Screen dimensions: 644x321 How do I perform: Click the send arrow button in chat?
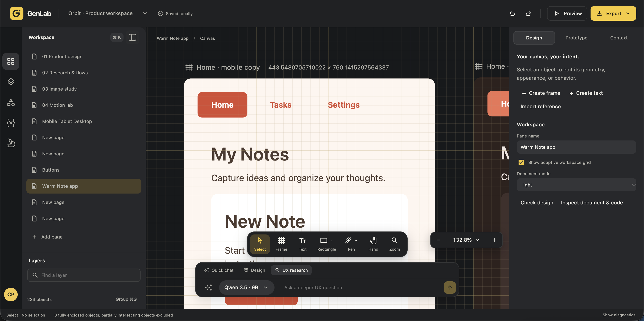tap(450, 288)
